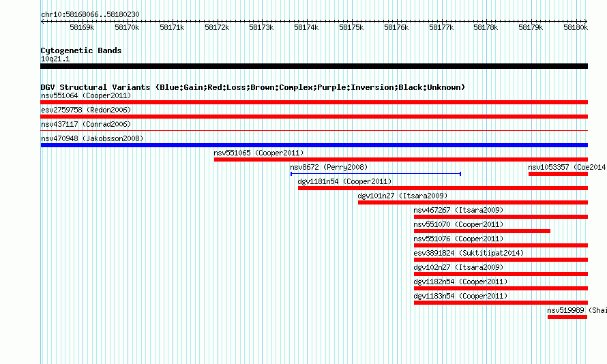Screen dimensions: 607x364
Task: Open the dgv1183n54 (Cooper2011) label
Action: click(460, 296)
